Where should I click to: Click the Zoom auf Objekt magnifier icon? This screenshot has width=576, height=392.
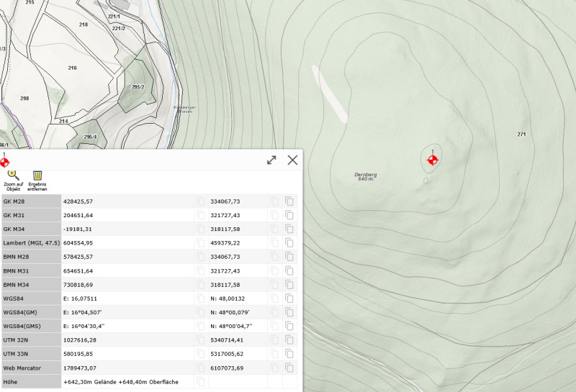13,174
